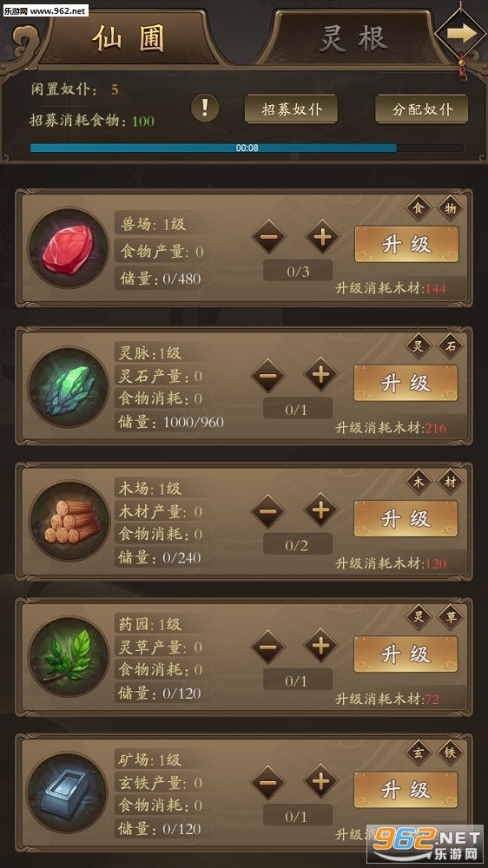Switch to the 灵根 tab
The image size is (488, 868).
click(353, 39)
